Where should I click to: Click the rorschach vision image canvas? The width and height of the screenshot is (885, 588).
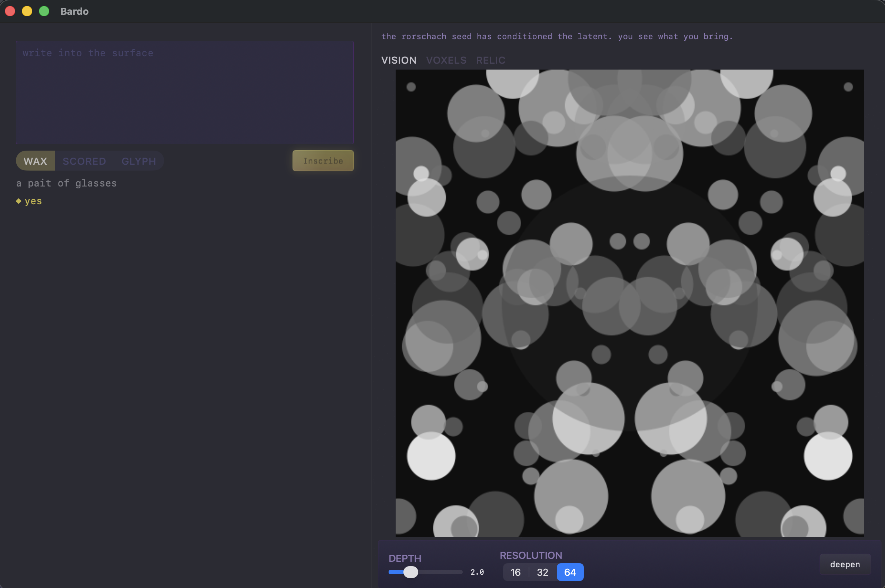pos(629,303)
